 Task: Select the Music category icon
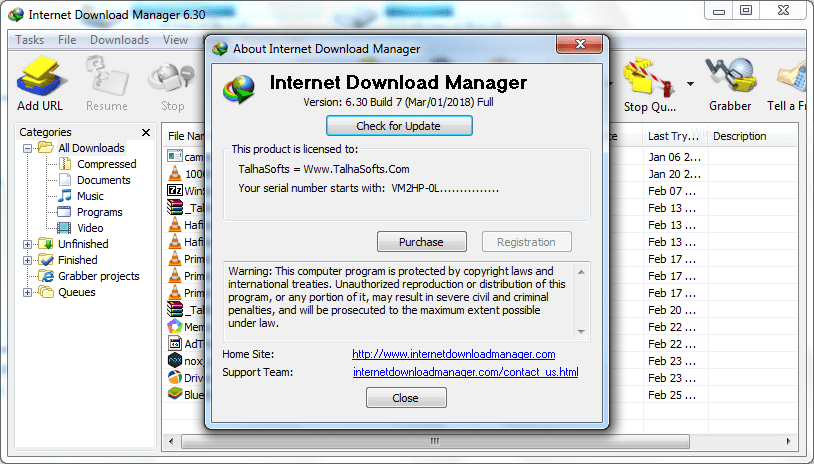click(x=65, y=196)
